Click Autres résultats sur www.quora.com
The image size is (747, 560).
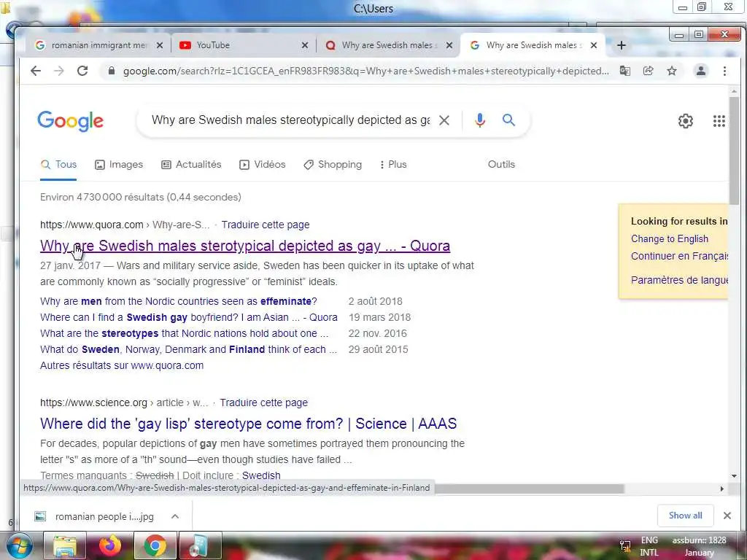(x=122, y=366)
